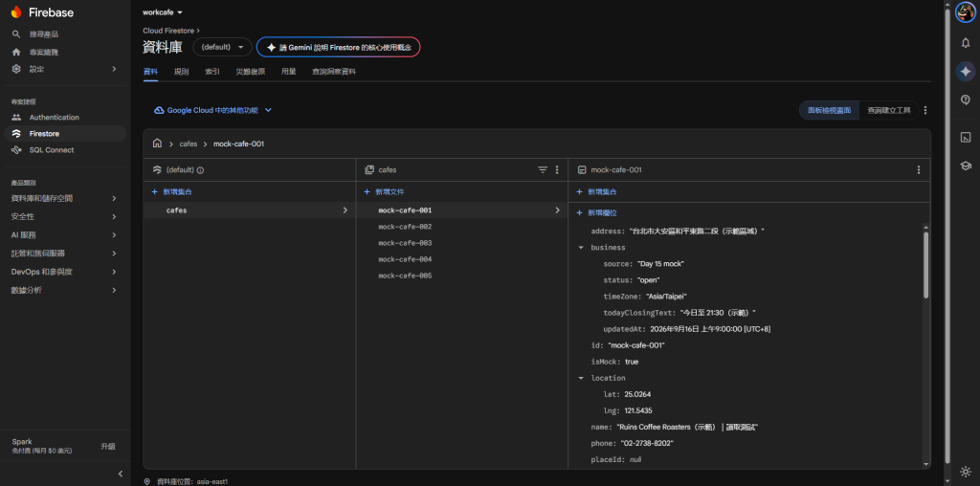
Task: Click document fields panel scrollbar
Action: click(925, 265)
